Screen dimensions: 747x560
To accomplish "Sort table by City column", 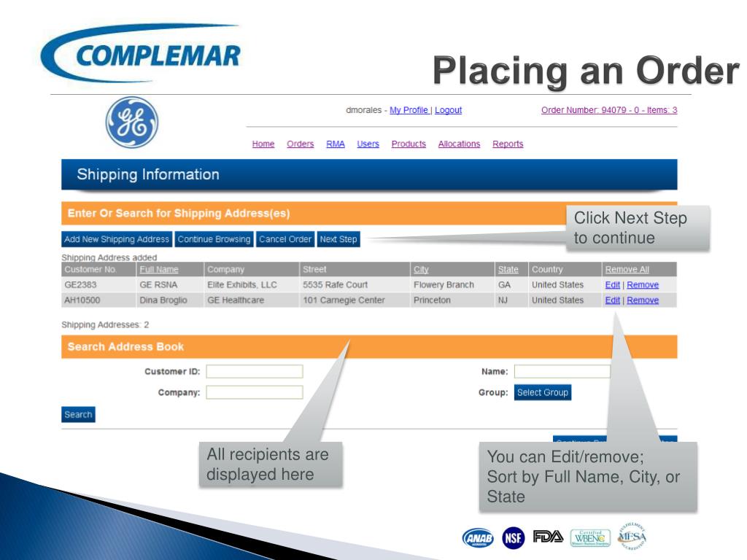I will click(x=421, y=270).
